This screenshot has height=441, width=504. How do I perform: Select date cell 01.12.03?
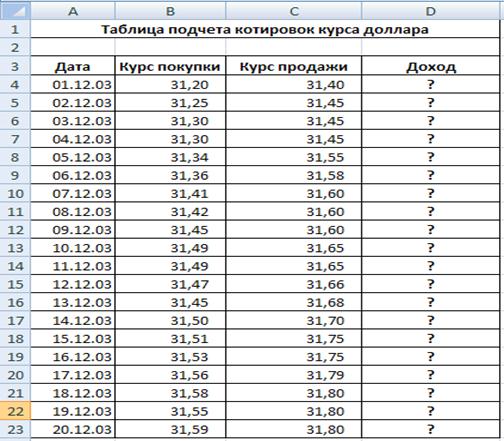point(73,84)
